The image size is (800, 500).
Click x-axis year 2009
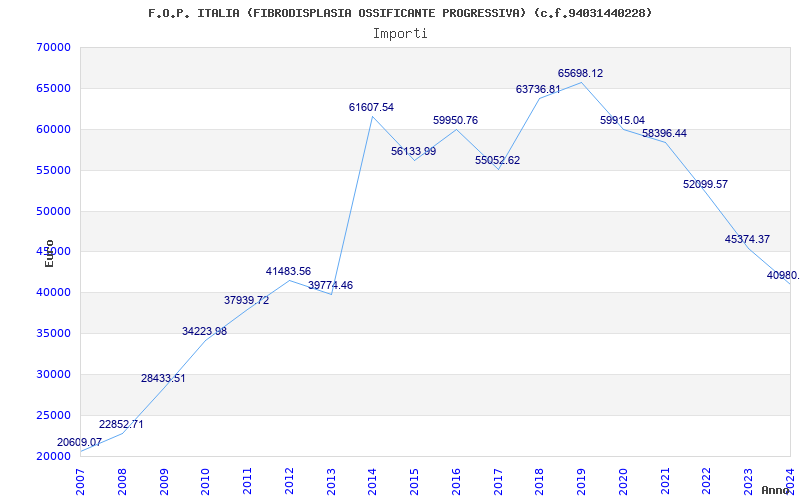(164, 482)
